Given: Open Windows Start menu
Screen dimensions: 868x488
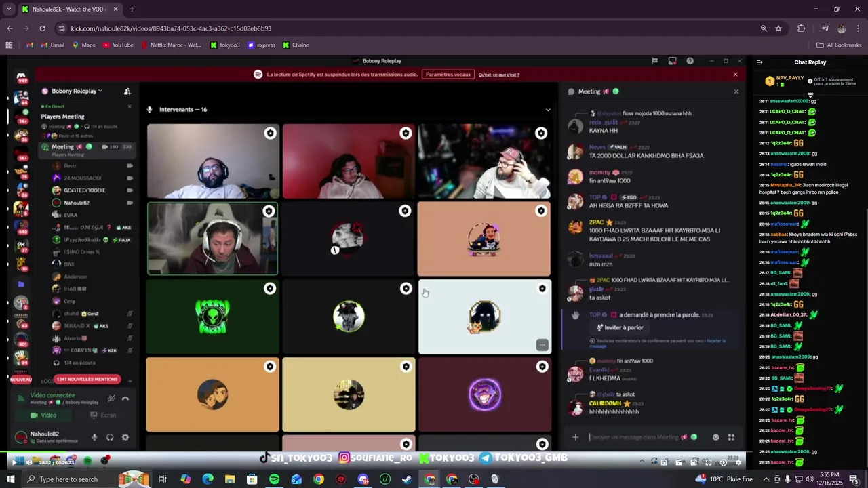Looking at the screenshot, I should pyautogui.click(x=11, y=479).
